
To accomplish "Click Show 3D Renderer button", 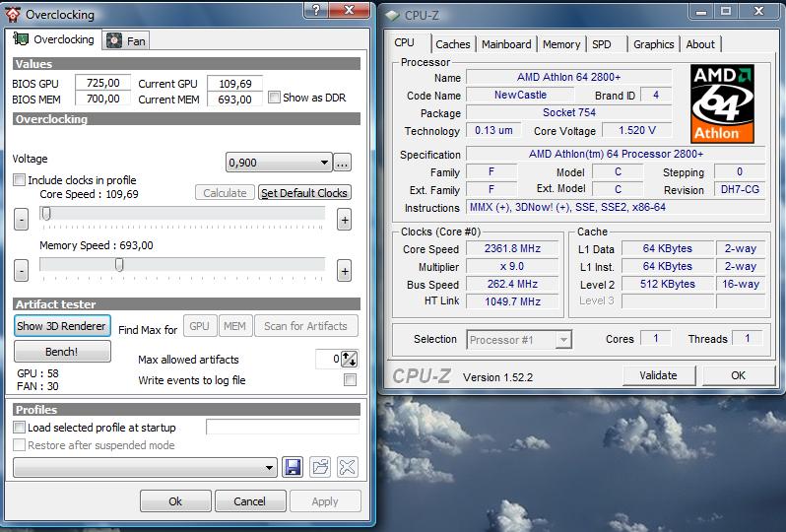I will click(x=62, y=326).
